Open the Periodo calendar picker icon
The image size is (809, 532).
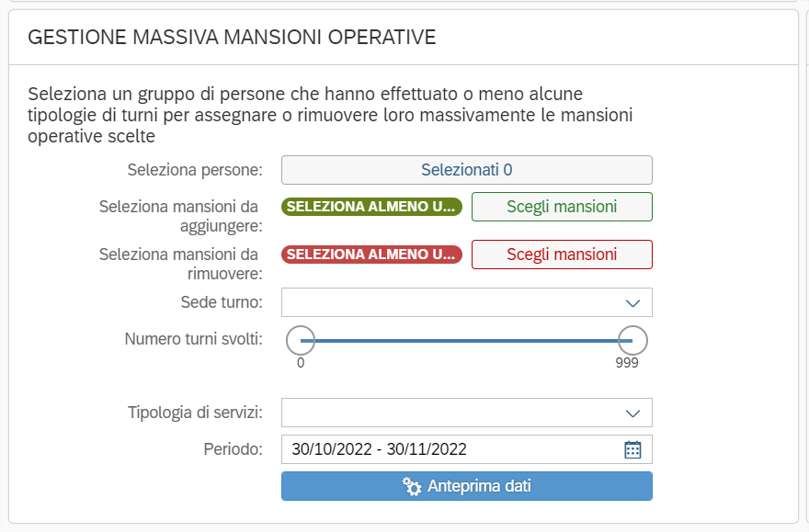click(632, 449)
